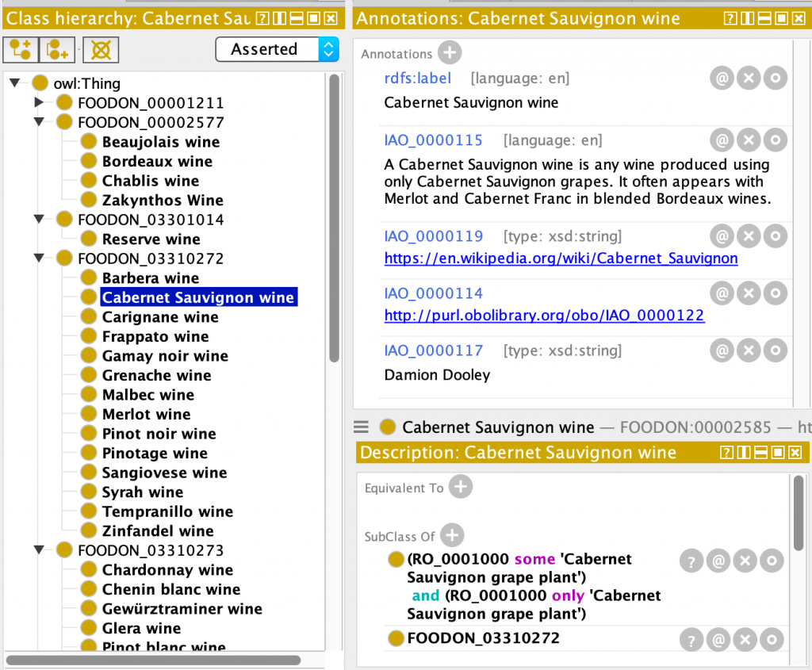Screen dimensions: 812x670
Task: Edit the rdfs:label annotation
Action: coord(776,78)
